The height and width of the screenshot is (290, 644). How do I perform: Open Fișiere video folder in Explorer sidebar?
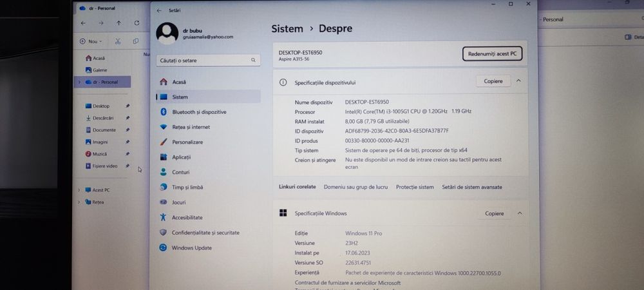tap(101, 166)
